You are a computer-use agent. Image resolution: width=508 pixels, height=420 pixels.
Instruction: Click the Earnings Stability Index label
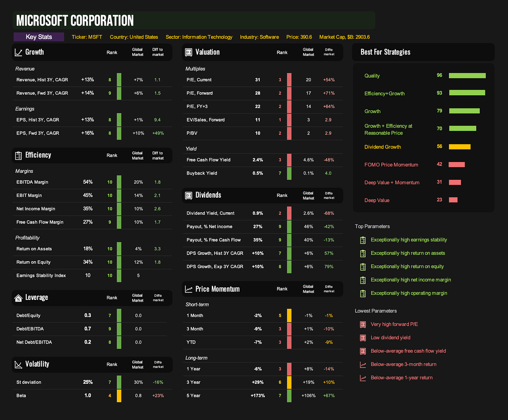pyautogui.click(x=41, y=275)
